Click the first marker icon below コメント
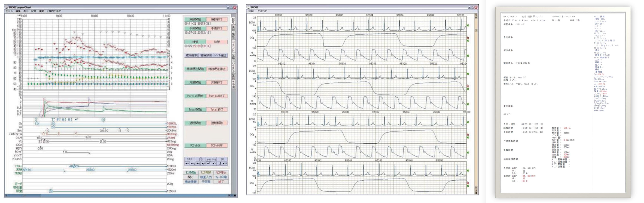Screen dimensions: 644x203 pos(187,164)
